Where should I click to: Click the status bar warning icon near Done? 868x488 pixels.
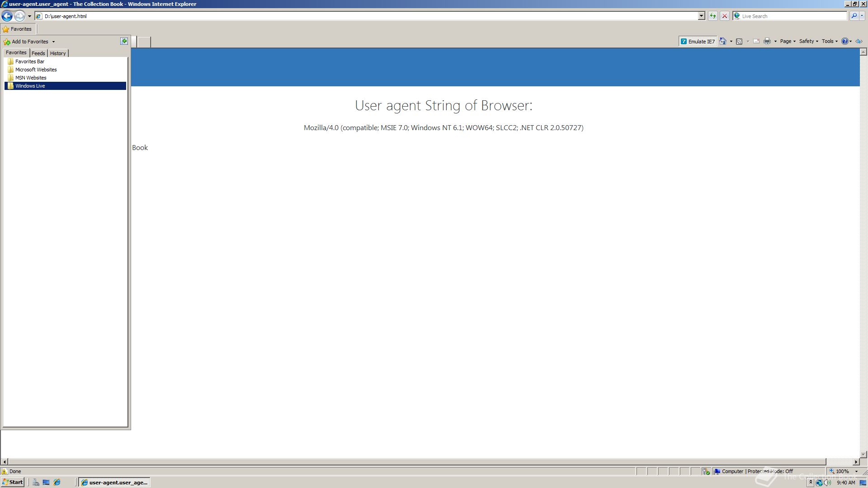(5, 471)
